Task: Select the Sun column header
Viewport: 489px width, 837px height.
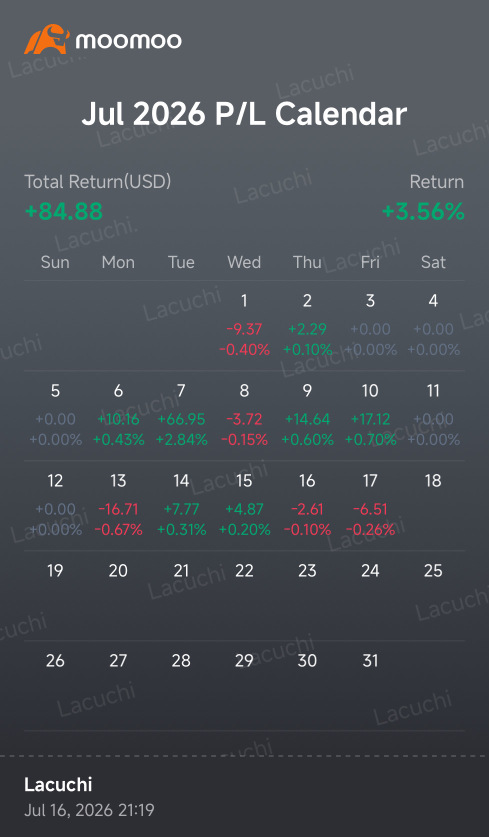Action: pyautogui.click(x=55, y=262)
